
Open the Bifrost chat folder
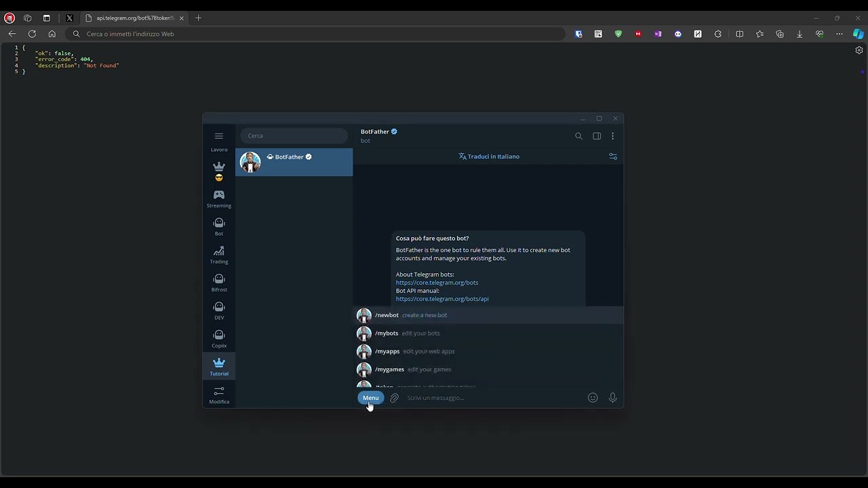click(x=218, y=283)
